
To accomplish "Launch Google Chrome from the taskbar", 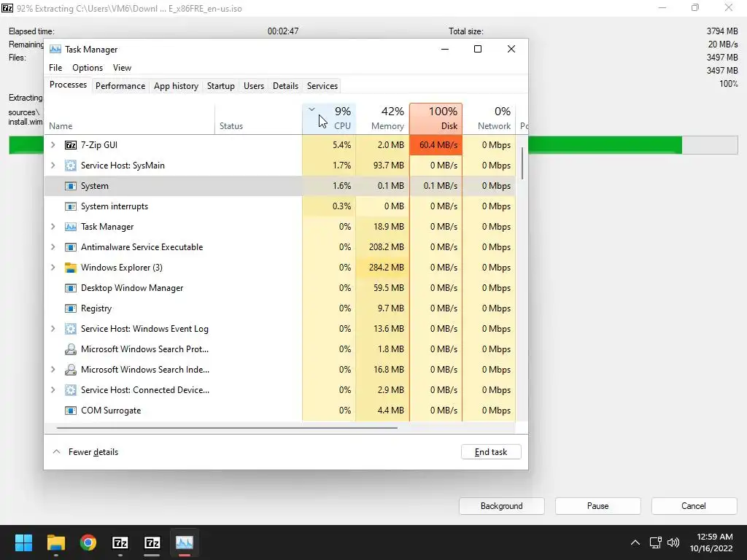I will pyautogui.click(x=88, y=542).
